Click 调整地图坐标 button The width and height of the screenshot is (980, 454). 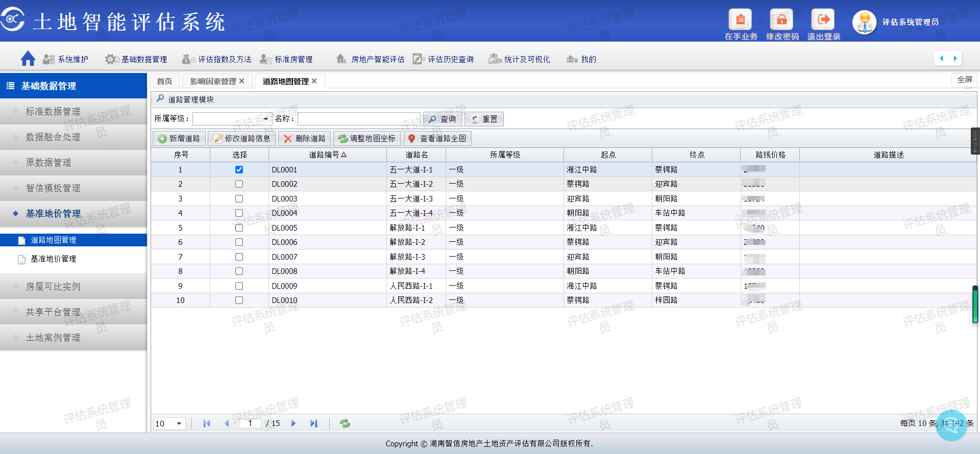(x=367, y=139)
